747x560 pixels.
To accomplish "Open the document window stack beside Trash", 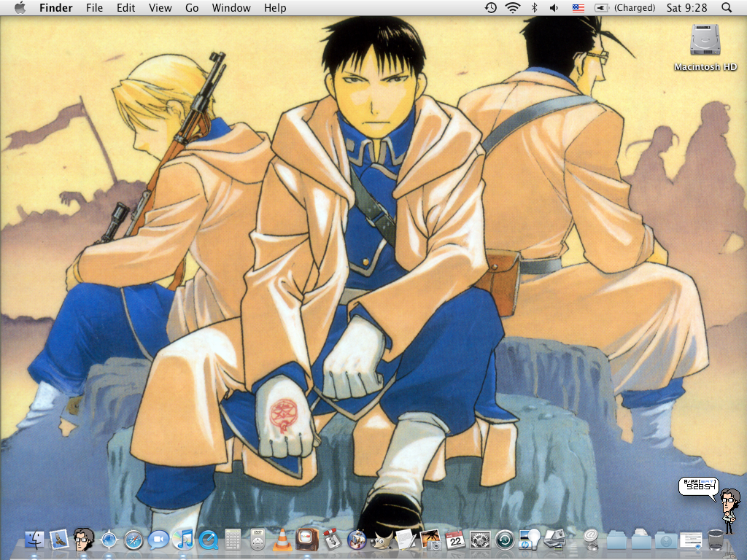I will coord(691,540).
